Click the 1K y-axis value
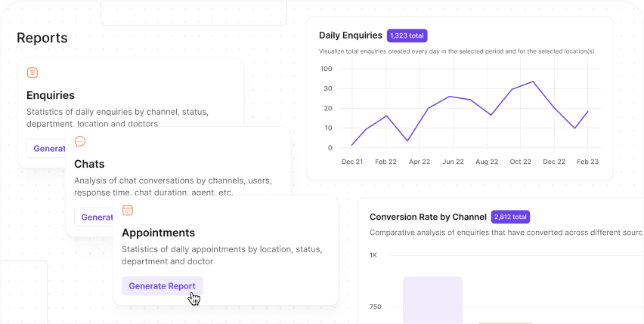This screenshot has width=644, height=324. pyautogui.click(x=373, y=255)
